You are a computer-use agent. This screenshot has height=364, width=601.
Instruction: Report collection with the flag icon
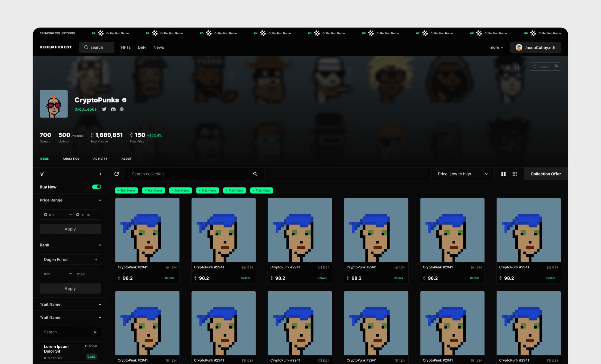[557, 67]
